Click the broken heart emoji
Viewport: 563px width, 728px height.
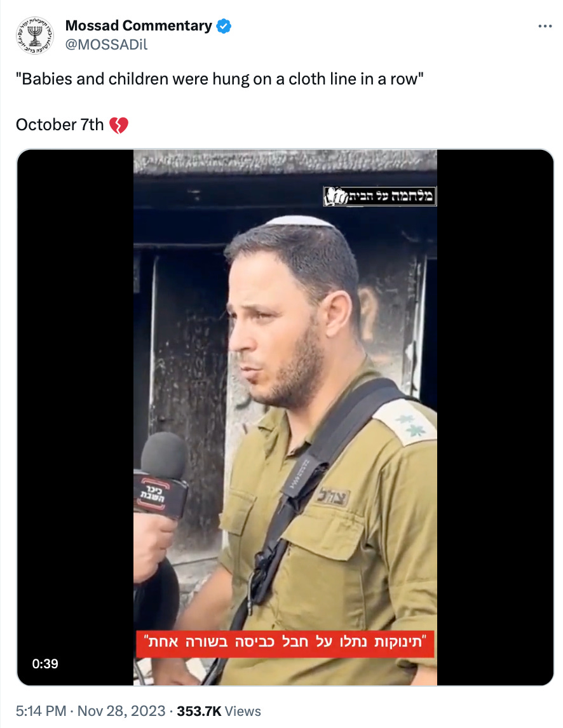point(118,125)
